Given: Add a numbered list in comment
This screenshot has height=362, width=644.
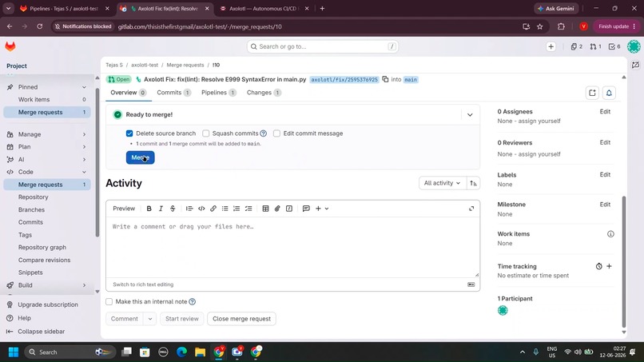Looking at the screenshot, I should click(x=237, y=209).
